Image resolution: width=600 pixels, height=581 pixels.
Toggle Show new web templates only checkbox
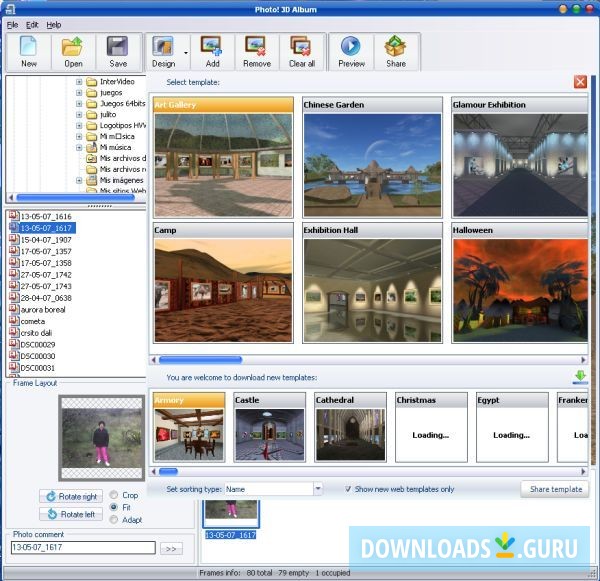click(348, 489)
